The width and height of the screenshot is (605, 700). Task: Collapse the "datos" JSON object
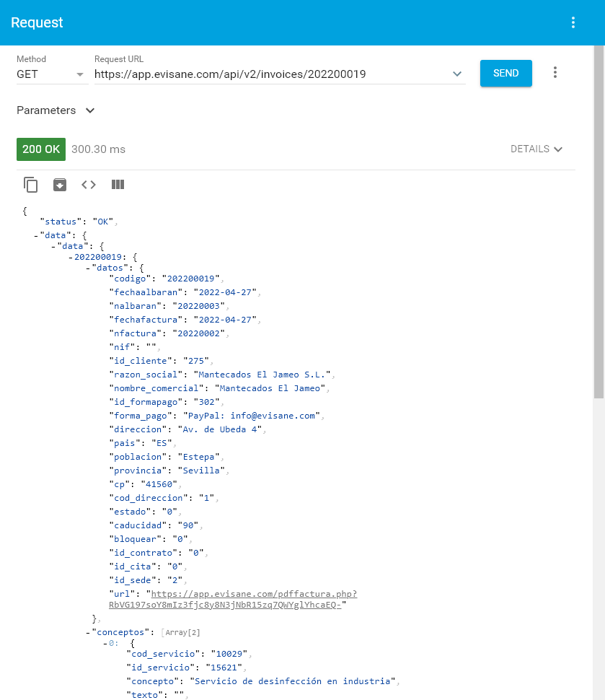88,268
